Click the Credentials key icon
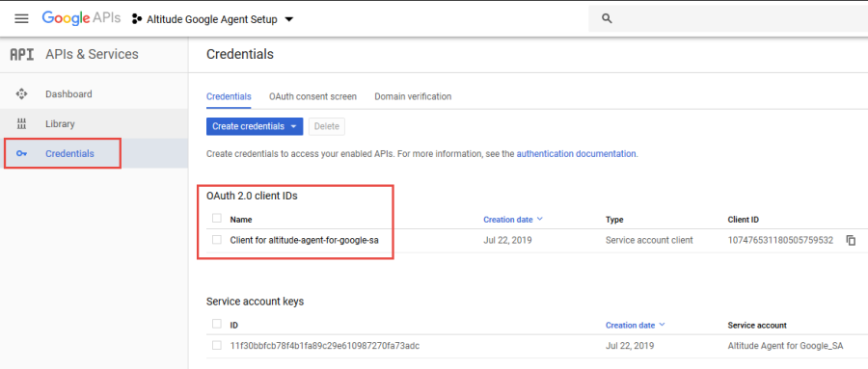This screenshot has width=868, height=369. point(21,154)
